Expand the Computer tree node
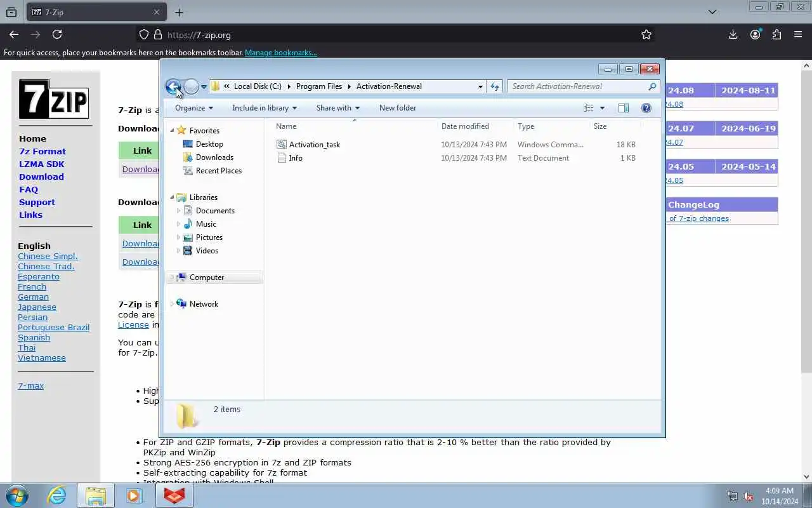 [172, 277]
